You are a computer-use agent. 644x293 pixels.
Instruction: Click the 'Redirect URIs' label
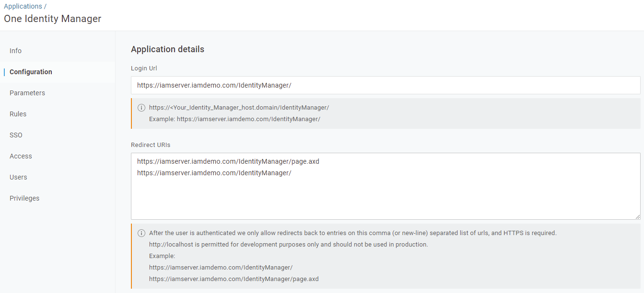point(151,145)
